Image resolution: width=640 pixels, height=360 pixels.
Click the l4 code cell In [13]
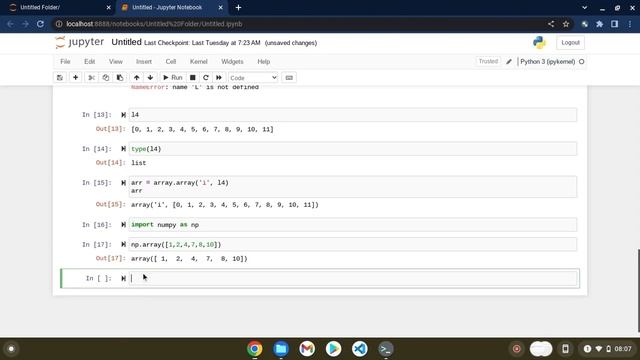(353, 115)
